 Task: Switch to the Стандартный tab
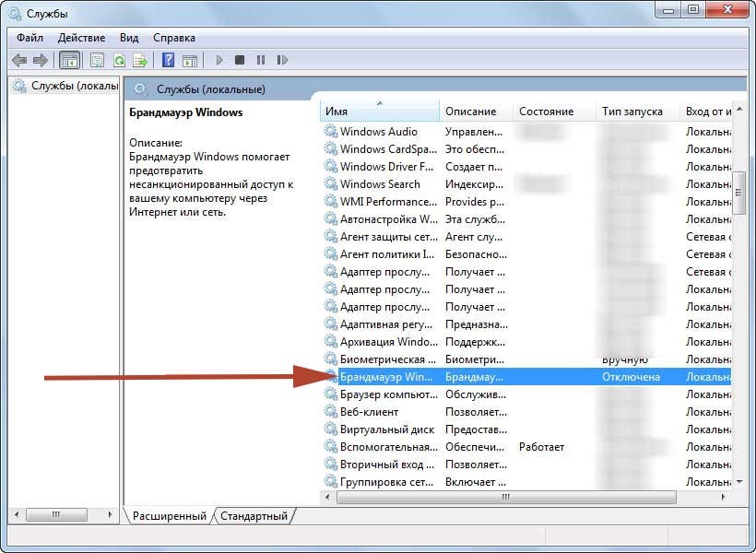tap(254, 516)
